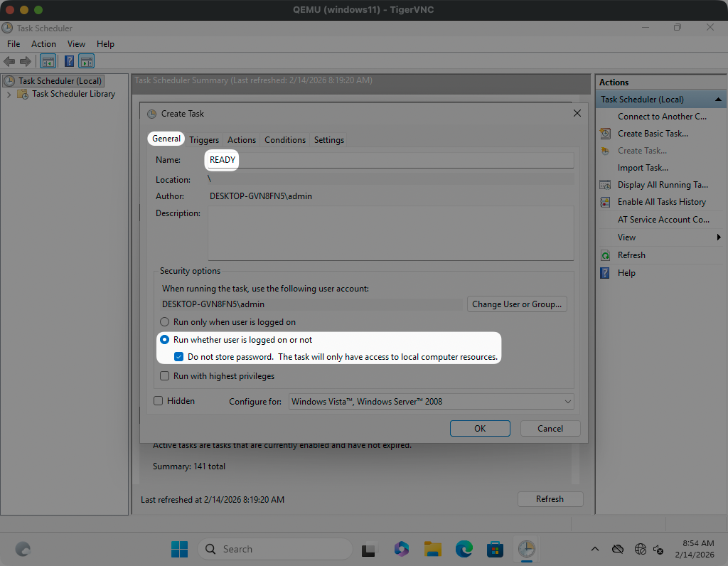Collapse the Task Scheduler (Local) actions section
Image resolution: width=728 pixels, height=566 pixels.
tap(718, 100)
